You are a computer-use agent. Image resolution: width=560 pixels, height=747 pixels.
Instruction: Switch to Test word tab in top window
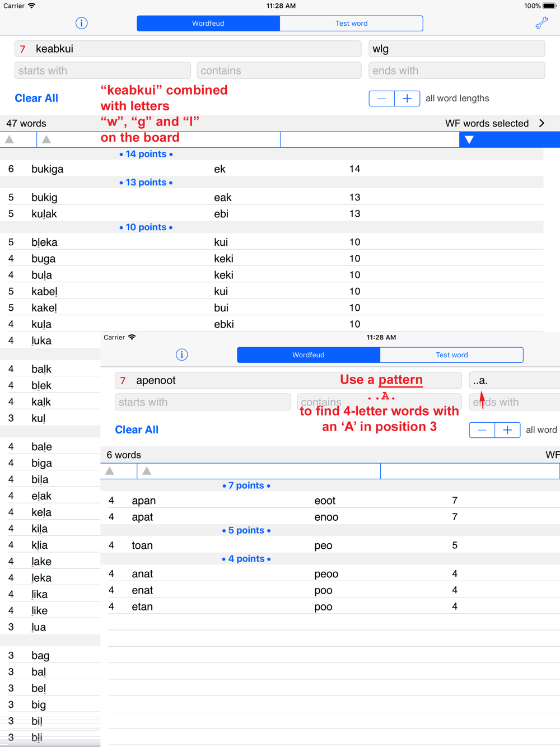tap(351, 24)
